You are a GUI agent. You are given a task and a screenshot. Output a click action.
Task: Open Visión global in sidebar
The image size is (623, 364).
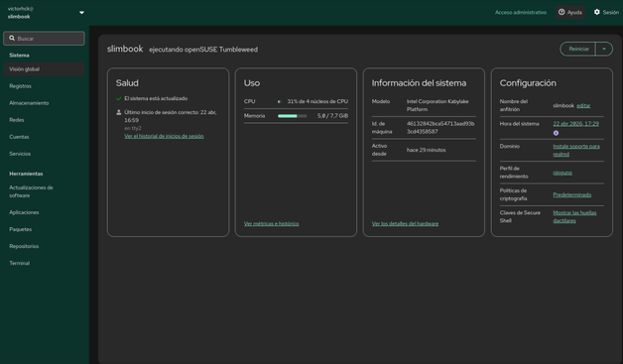coord(44,69)
